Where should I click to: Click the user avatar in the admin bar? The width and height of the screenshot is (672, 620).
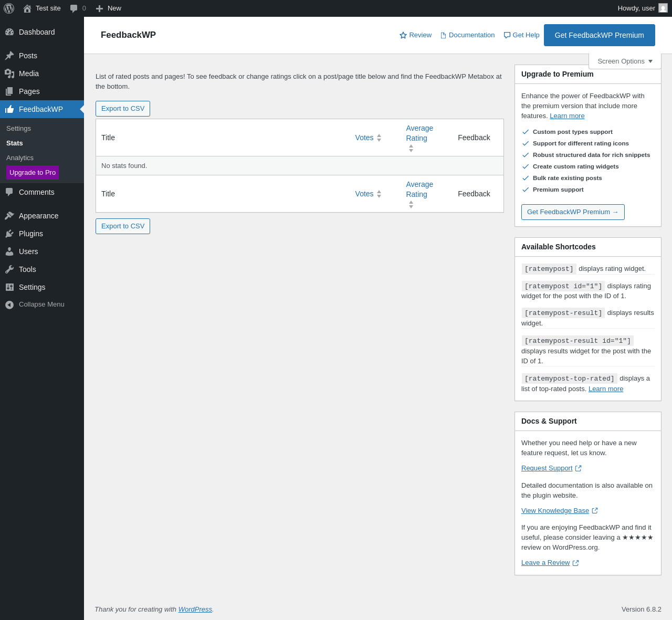point(663,8)
